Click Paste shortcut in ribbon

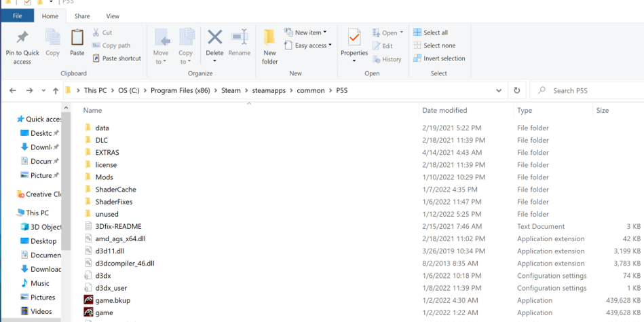[x=117, y=58]
